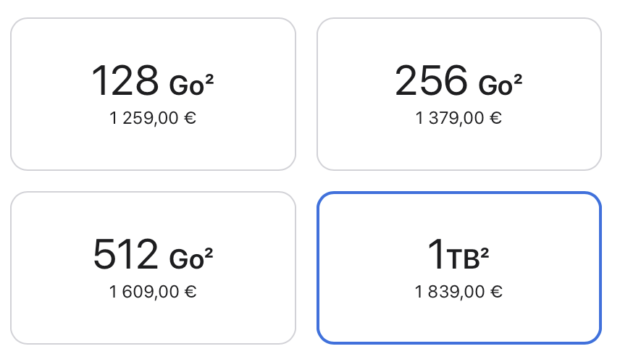
Task: Click the 1 379,00 € price label
Action: (x=459, y=118)
